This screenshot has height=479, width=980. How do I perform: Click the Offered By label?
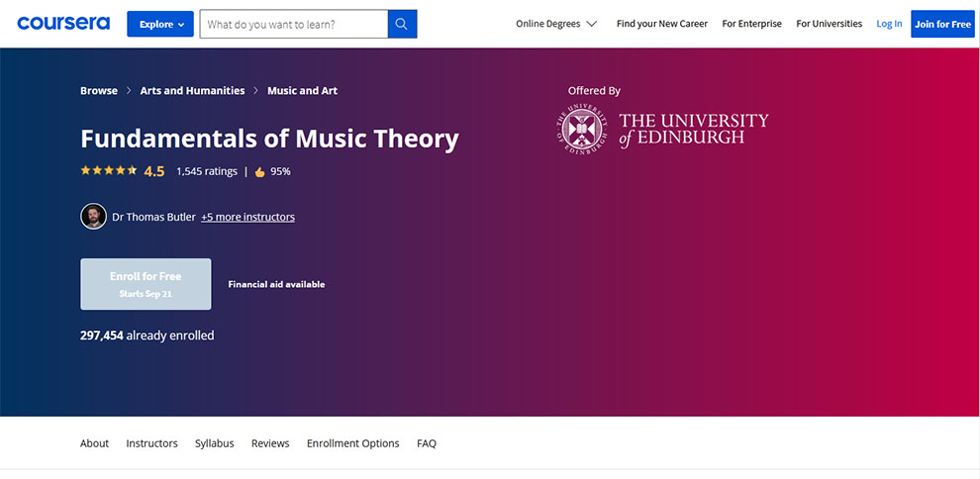594,90
